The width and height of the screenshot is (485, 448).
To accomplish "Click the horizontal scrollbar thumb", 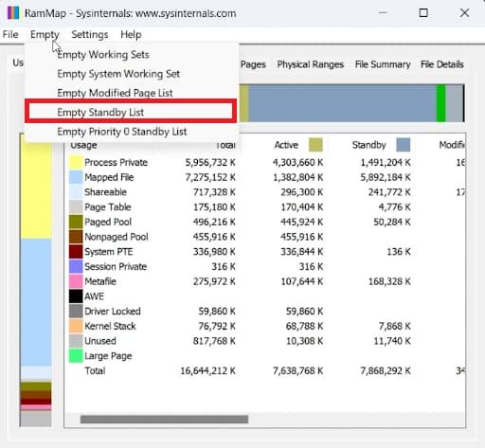I will [164, 420].
